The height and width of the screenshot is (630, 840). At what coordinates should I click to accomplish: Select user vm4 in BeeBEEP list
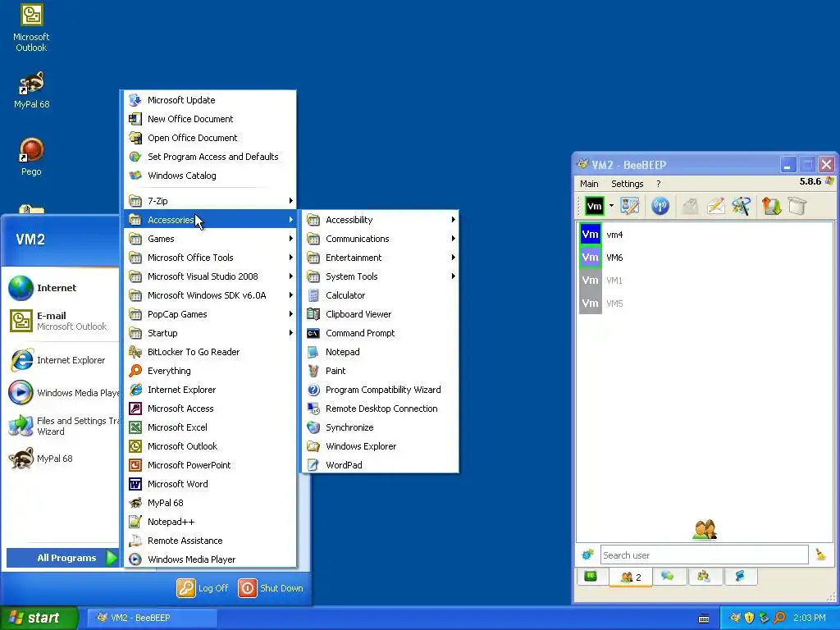[x=705, y=235]
